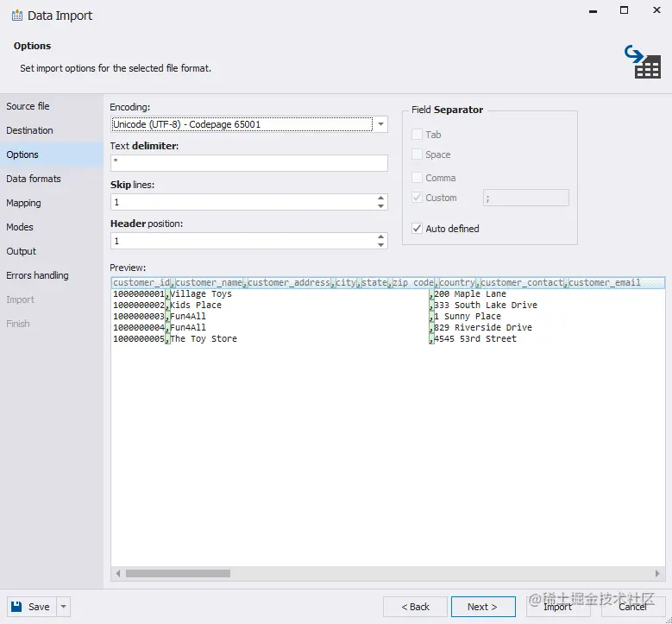Click the '200 Maple Lane' address text
The width and height of the screenshot is (672, 624).
pos(470,293)
